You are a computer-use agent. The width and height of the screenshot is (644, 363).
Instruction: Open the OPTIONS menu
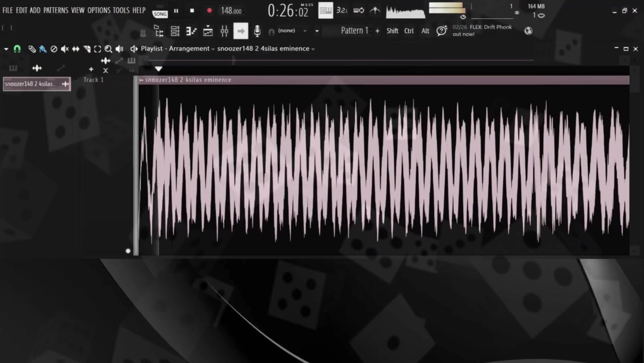click(x=99, y=10)
